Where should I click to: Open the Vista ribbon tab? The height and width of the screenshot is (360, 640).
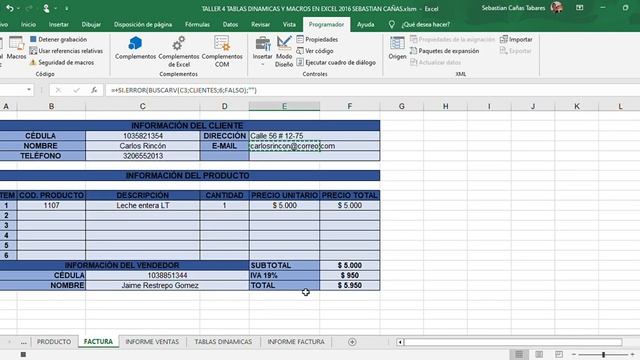pos(289,24)
